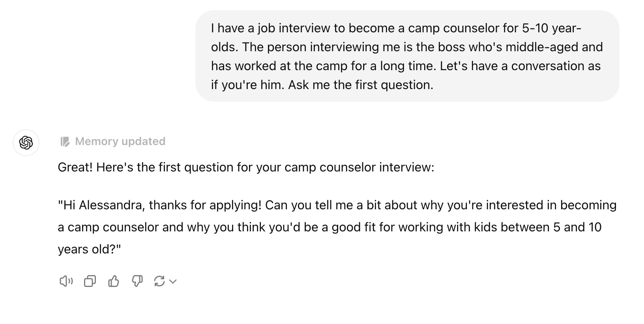This screenshot has height=324, width=644.
Task: Give the response a thumbs up
Action: 114,281
